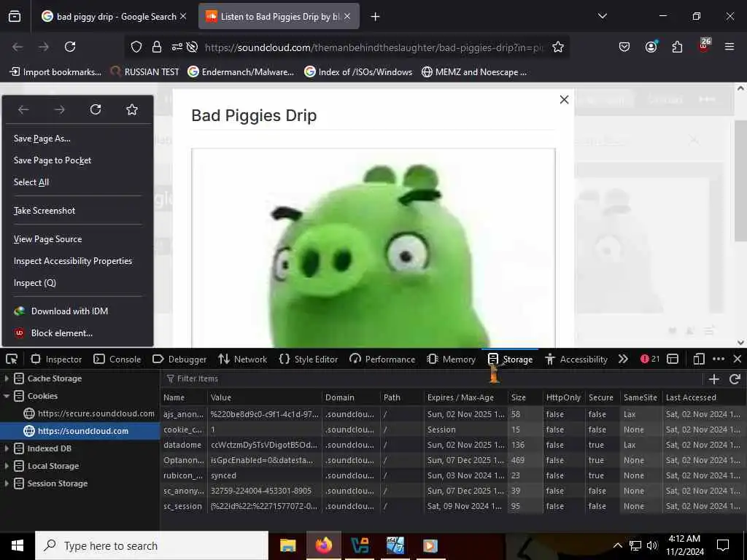Bookmark this page with address bar star
747x560 pixels.
pos(558,47)
